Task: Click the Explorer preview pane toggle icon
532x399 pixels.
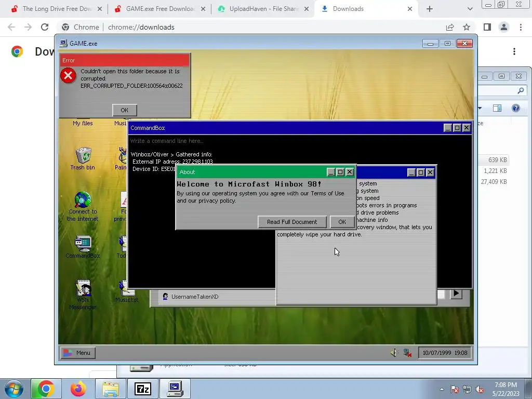Action: pyautogui.click(x=497, y=108)
